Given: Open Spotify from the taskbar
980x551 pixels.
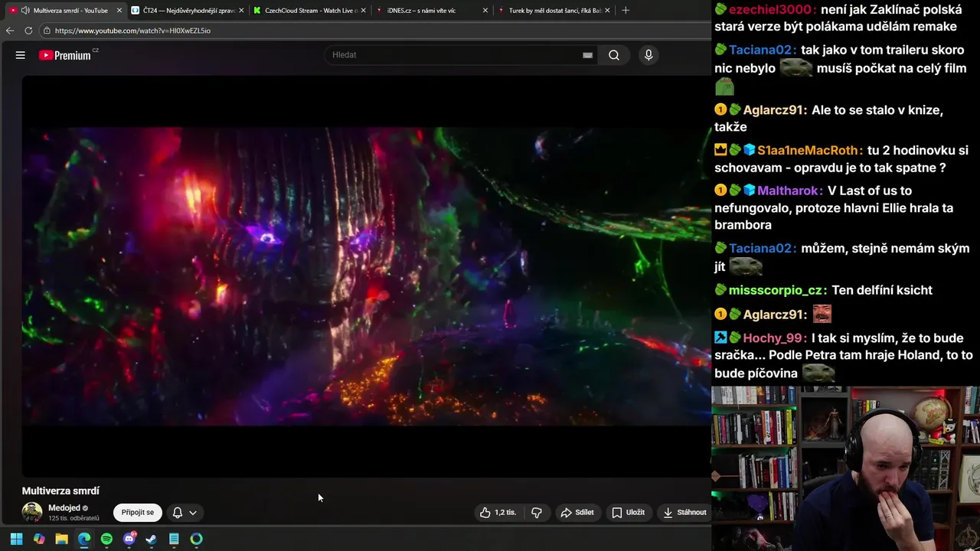Looking at the screenshot, I should pos(106,539).
